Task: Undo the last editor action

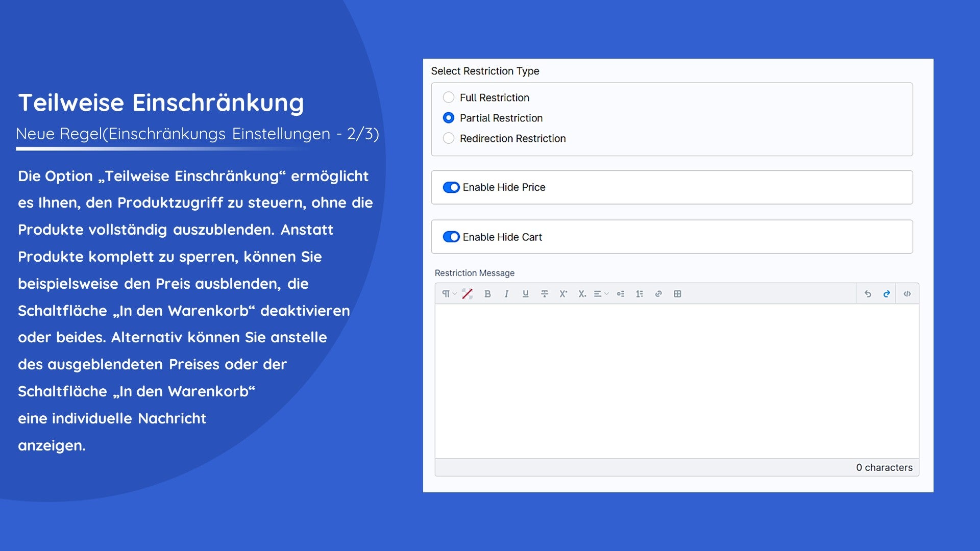Action: click(x=867, y=294)
